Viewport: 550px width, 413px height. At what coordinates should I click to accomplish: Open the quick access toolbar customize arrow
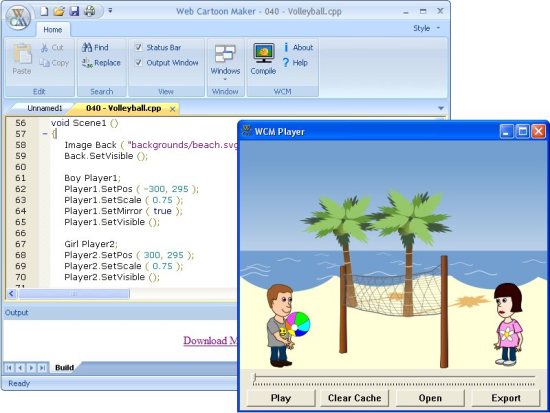pos(110,11)
